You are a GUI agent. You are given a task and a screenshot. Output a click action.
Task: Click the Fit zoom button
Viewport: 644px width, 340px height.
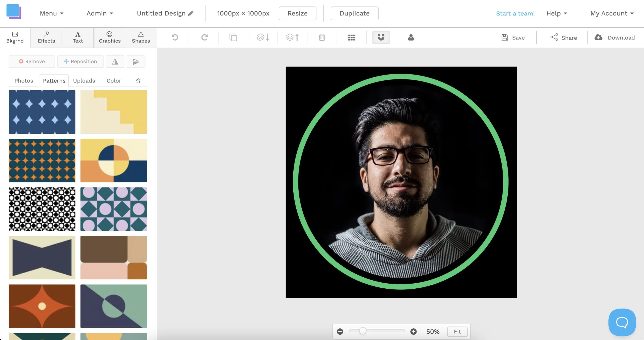coord(457,332)
